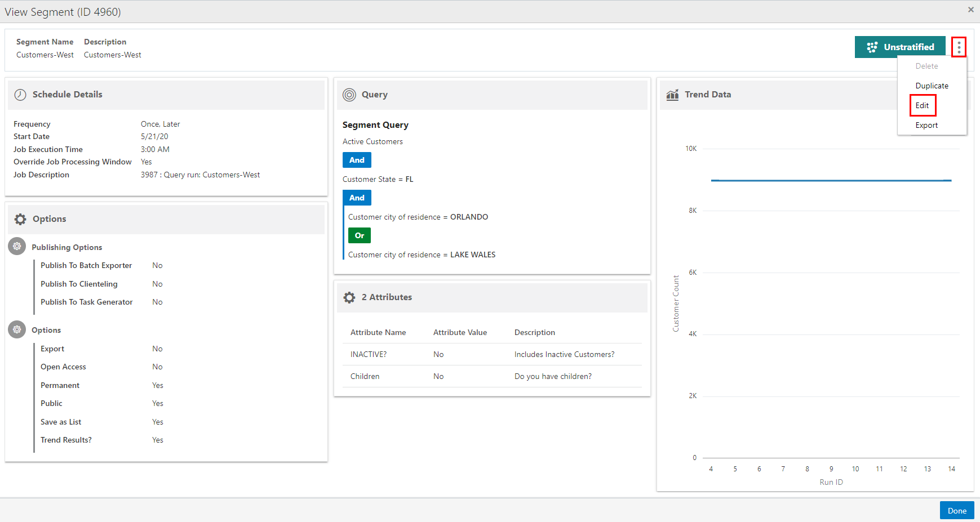This screenshot has width=980, height=522.
Task: Click Publish To Clienteling row
Action: click(x=101, y=284)
